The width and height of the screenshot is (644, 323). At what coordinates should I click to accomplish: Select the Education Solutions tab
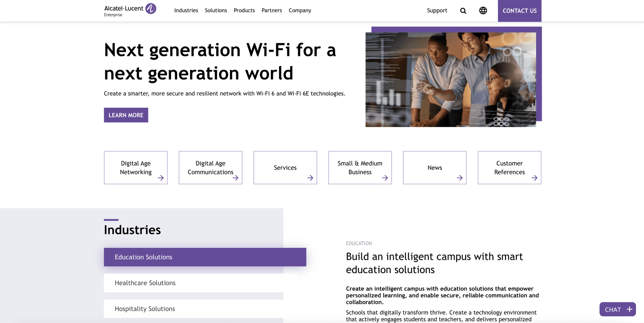tap(205, 257)
